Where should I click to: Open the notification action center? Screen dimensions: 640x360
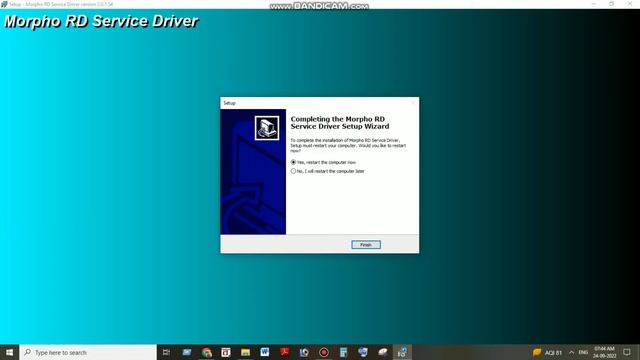coord(627,352)
